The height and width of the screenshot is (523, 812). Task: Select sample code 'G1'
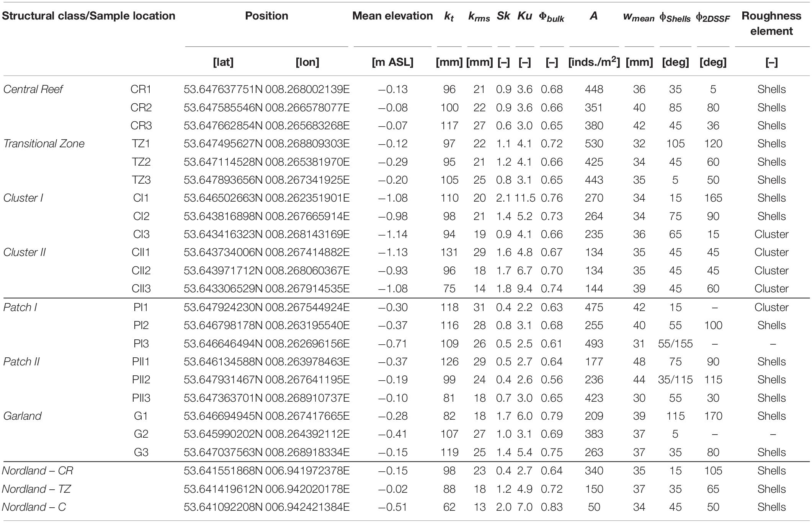tap(141, 416)
